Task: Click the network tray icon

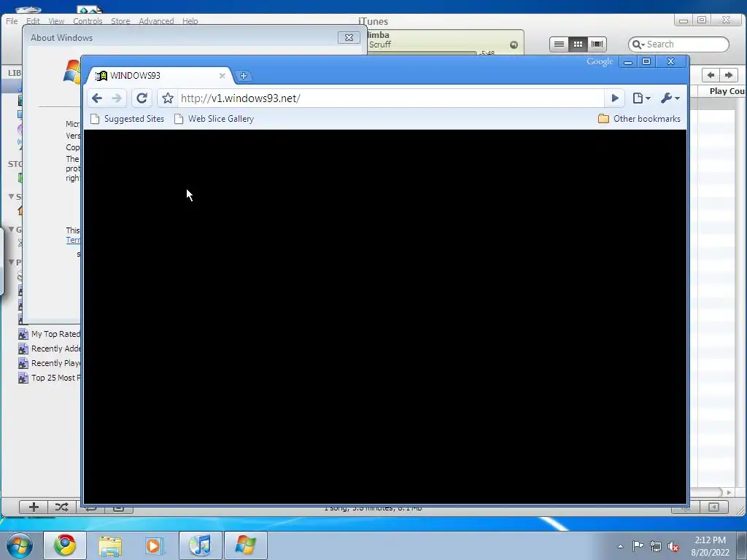Action: (x=656, y=546)
